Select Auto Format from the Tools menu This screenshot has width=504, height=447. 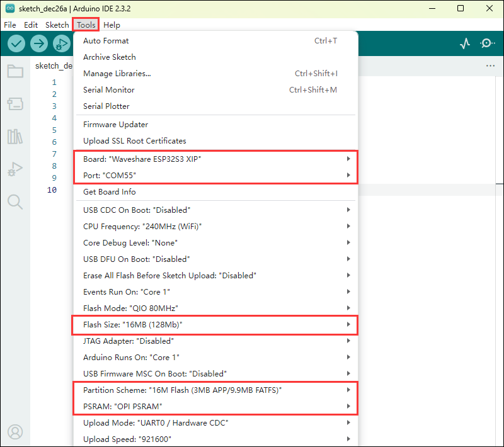tap(106, 41)
